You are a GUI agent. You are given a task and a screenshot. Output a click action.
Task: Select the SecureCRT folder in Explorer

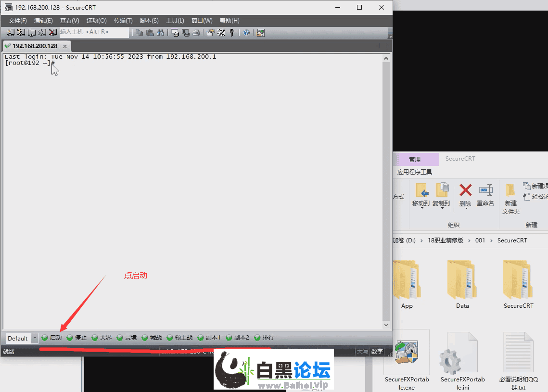point(518,284)
